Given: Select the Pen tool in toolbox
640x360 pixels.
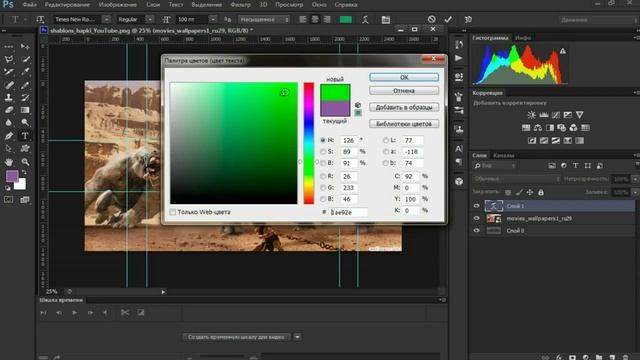Looking at the screenshot, I should 9,136.
